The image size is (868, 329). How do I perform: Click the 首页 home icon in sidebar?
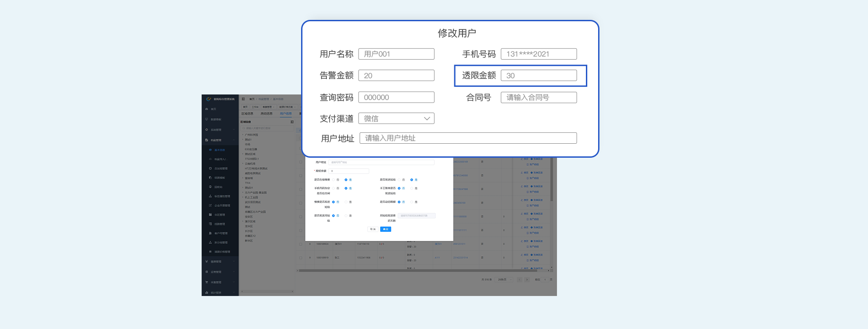tap(207, 109)
